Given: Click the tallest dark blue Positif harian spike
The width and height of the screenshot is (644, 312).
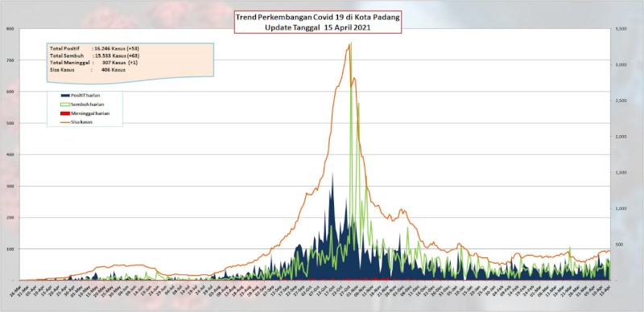Looking at the screenshot, I should pos(332,174).
